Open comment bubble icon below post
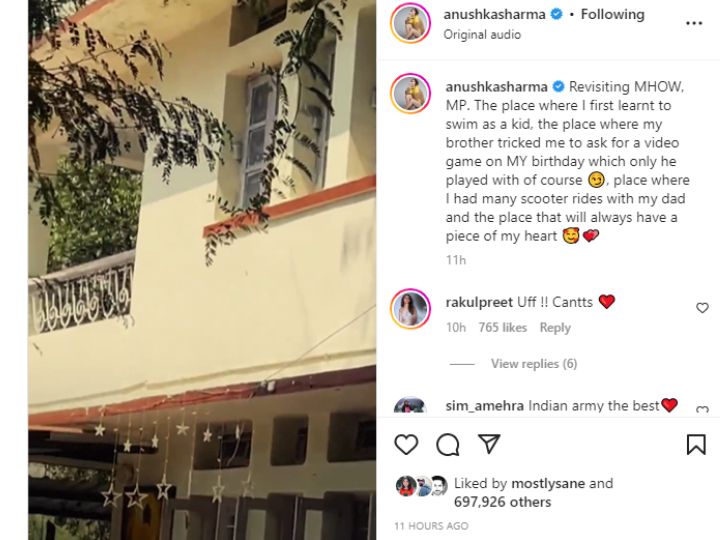 click(x=448, y=444)
